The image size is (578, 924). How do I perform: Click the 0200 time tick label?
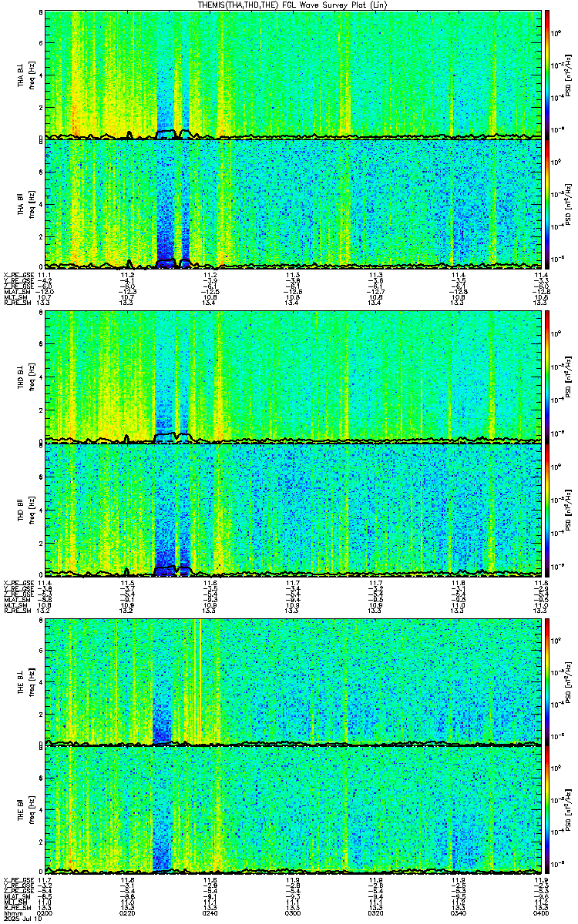pyautogui.click(x=45, y=912)
